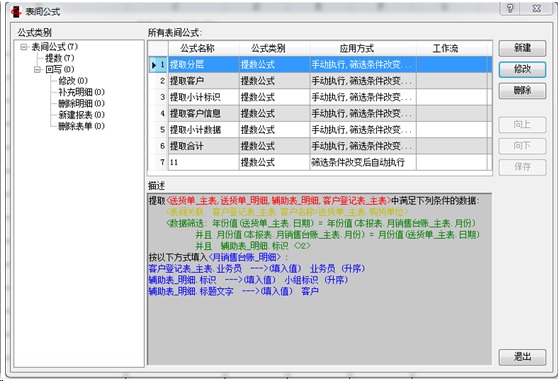Collapse the 回写 (0) tree node

37,69
